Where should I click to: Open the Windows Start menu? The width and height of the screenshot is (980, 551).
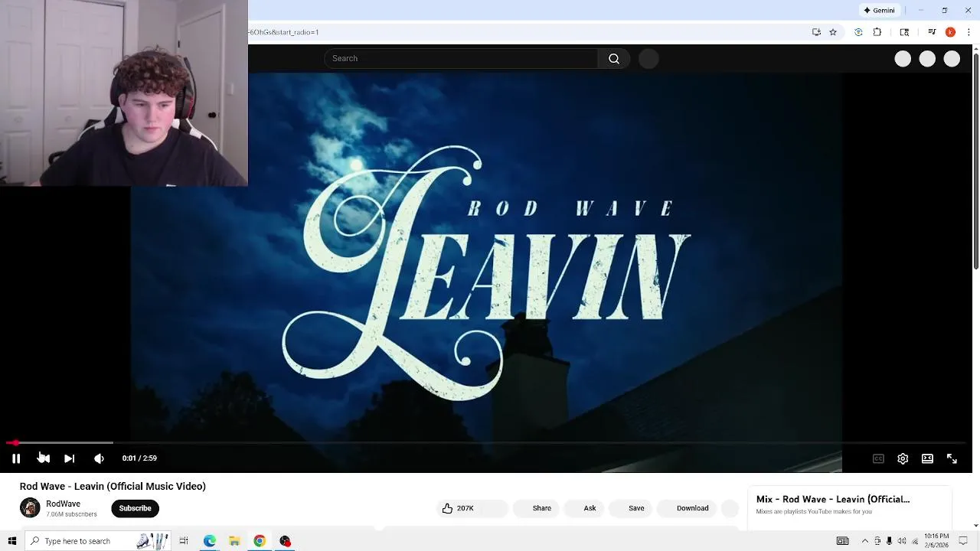click(11, 541)
